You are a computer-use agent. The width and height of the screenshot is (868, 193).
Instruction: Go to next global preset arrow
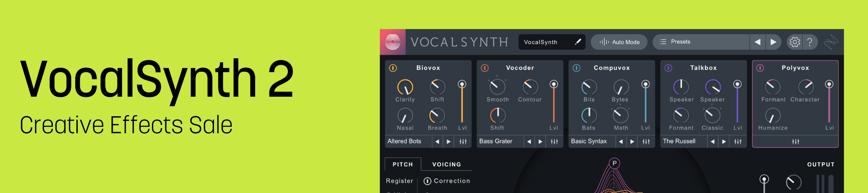point(773,42)
